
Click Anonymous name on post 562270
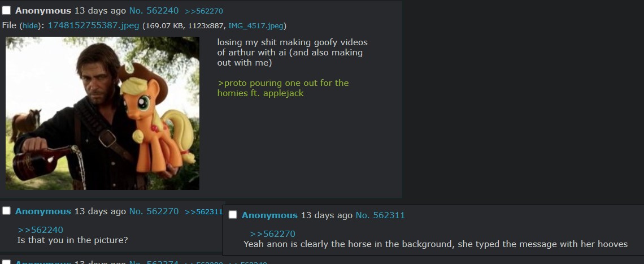coord(43,211)
